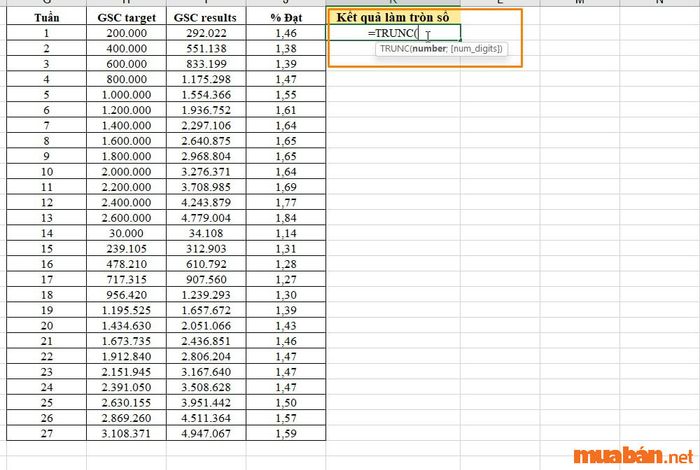Click the Tuần cell for week 27
The height and width of the screenshot is (470, 700).
click(46, 433)
